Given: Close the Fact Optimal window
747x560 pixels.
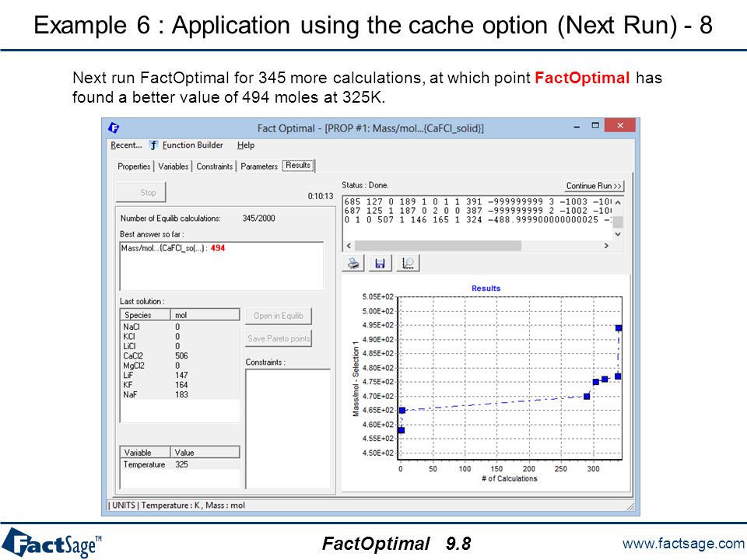Looking at the screenshot, I should pyautogui.click(x=620, y=125).
